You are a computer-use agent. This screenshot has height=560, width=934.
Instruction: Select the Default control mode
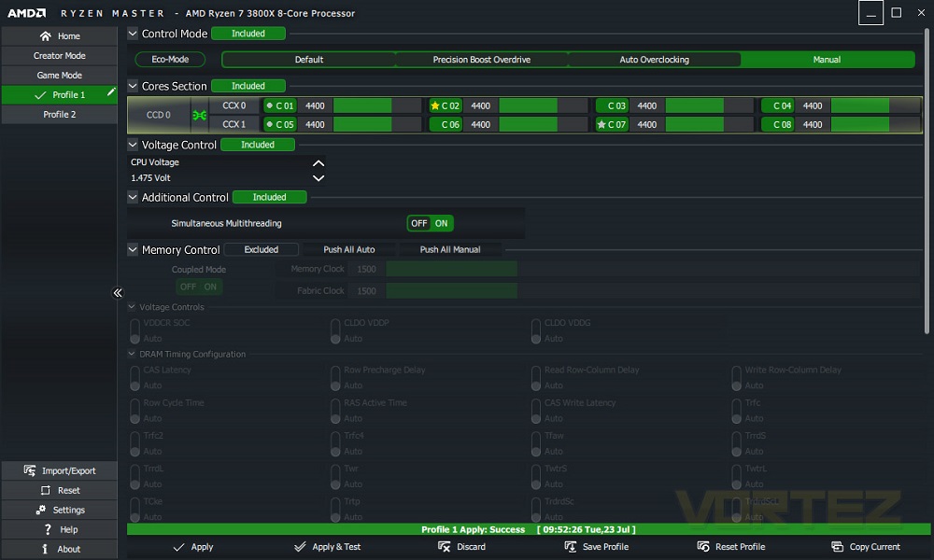tap(309, 60)
